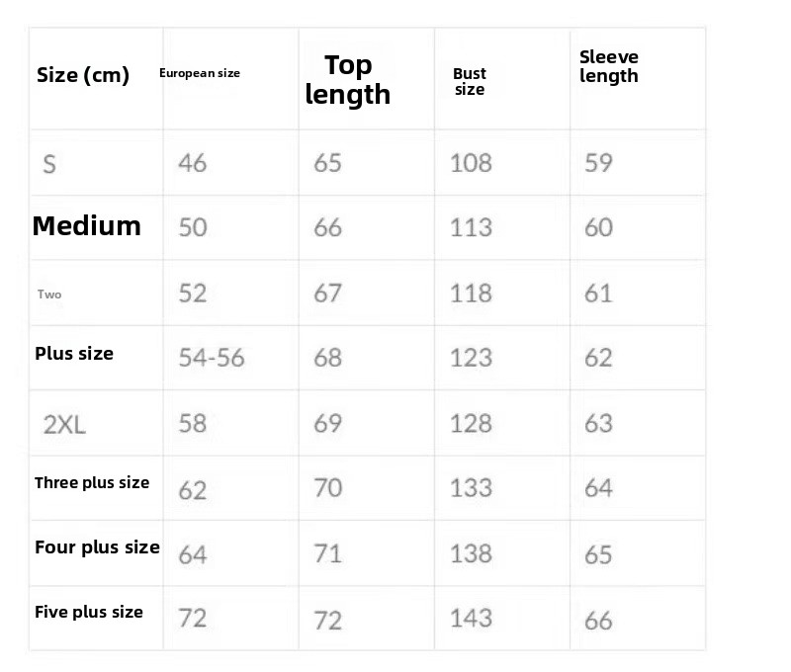Select bust size value 143

pyautogui.click(x=471, y=618)
